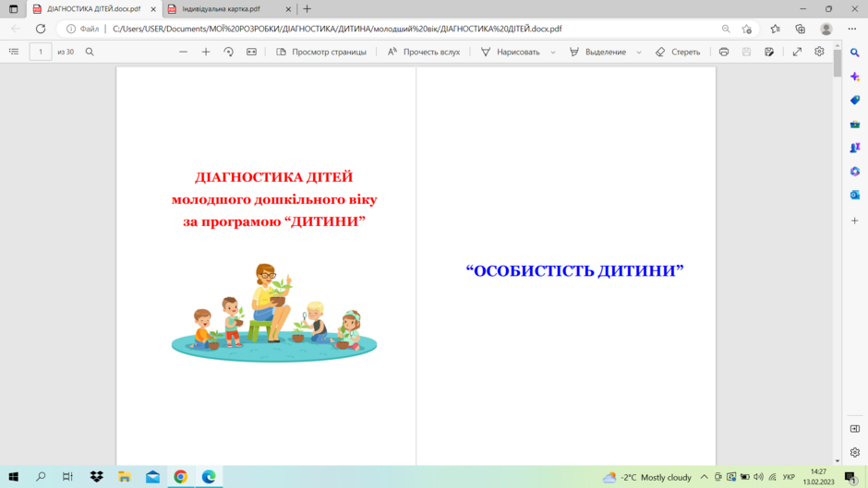Select the Нарисовать draw tool
This screenshot has width=868, height=488.
[511, 52]
